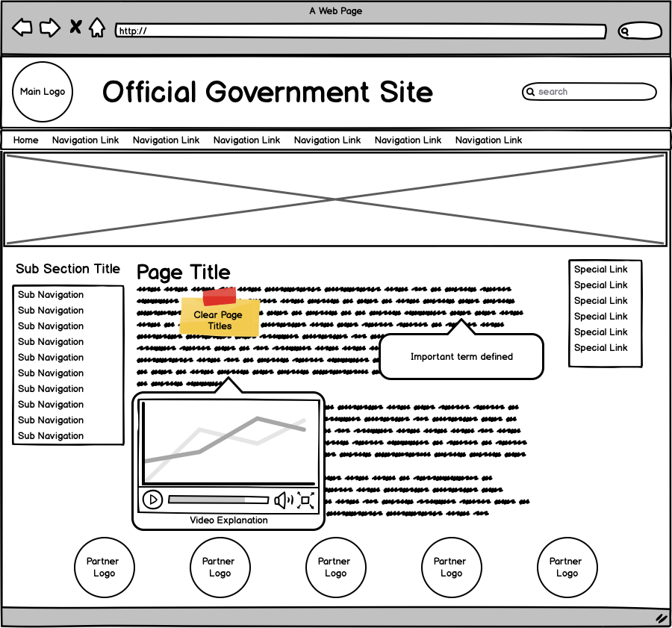Play the Video Explanation
The width and height of the screenshot is (672, 628).
(152, 500)
